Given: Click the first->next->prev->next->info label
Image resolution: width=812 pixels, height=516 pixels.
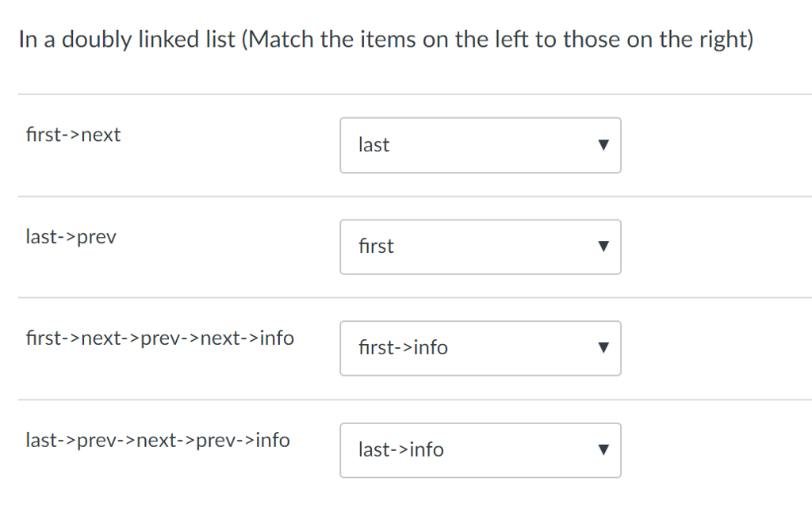Looking at the screenshot, I should point(159,338).
